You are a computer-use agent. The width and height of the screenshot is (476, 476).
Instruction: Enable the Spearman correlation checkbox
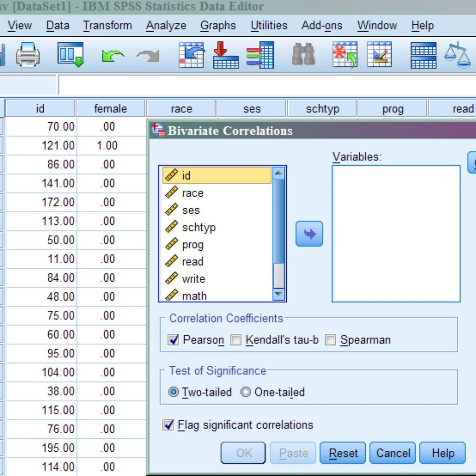click(x=330, y=340)
